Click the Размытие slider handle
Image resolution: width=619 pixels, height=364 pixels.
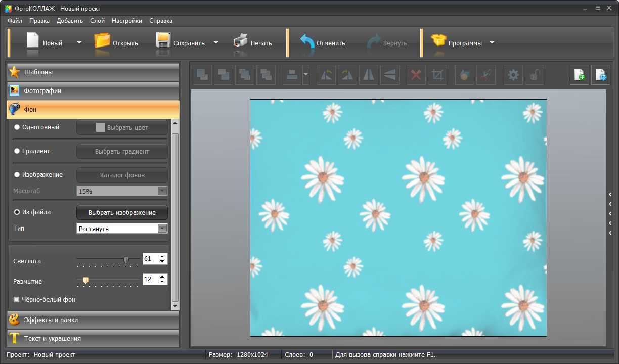(x=86, y=280)
